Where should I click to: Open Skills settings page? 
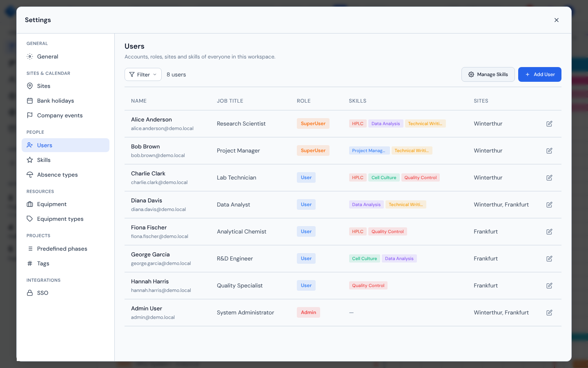click(x=65, y=160)
